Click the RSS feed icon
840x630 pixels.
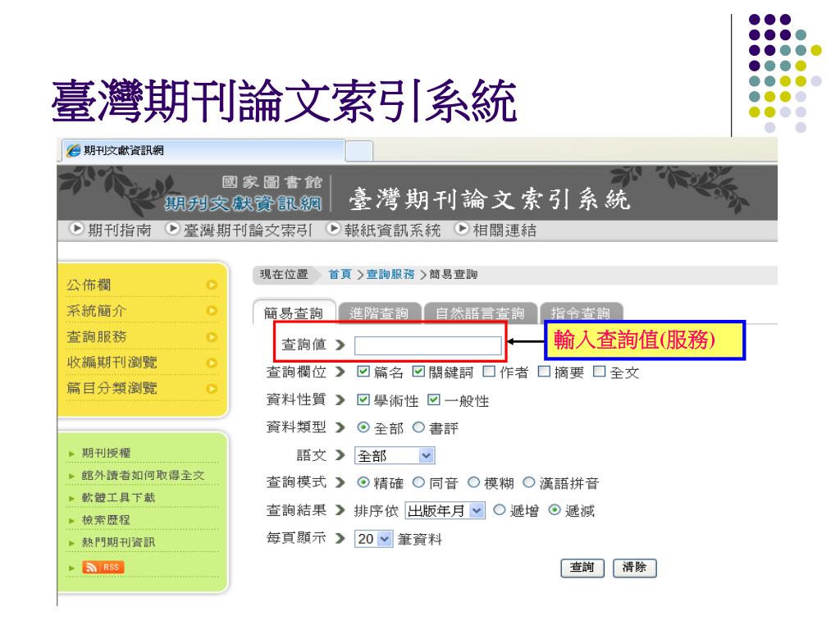(103, 567)
